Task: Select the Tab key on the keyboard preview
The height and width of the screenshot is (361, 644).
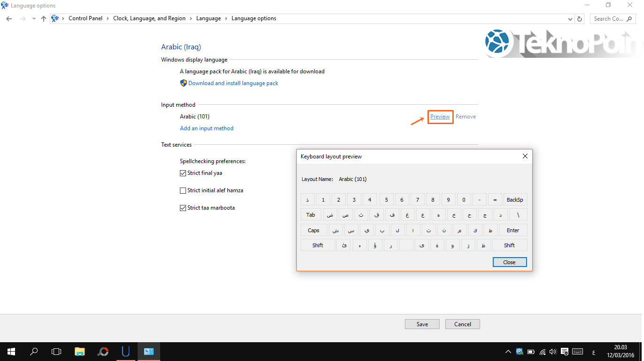Action: [x=310, y=214]
